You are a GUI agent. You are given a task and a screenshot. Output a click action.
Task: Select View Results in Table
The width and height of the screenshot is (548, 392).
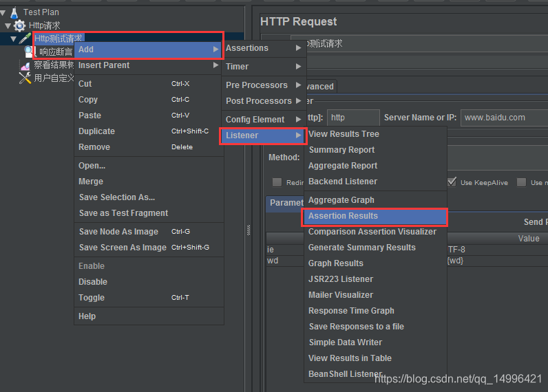click(376, 358)
